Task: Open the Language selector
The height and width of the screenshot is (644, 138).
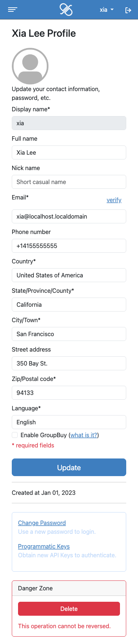Action: (x=69, y=422)
